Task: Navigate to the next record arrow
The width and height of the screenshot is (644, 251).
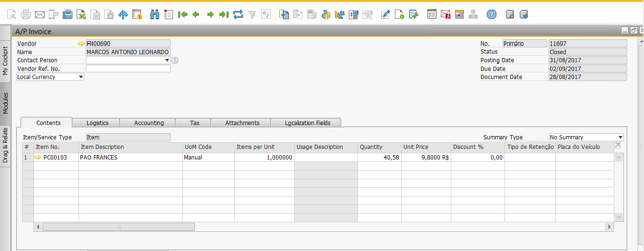Action: click(x=210, y=14)
